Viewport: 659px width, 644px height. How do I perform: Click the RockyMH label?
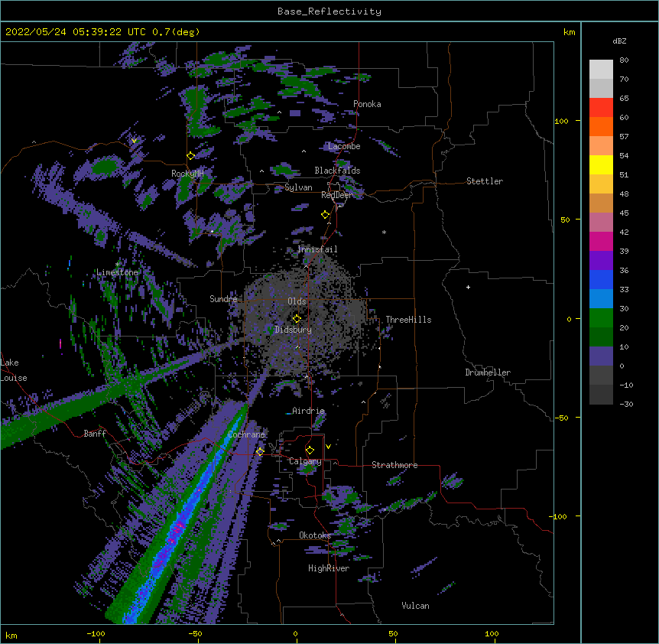187,174
